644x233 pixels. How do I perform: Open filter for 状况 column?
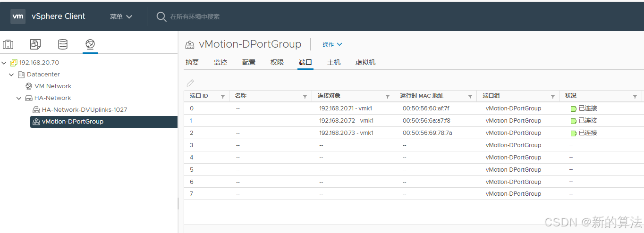[635, 96]
